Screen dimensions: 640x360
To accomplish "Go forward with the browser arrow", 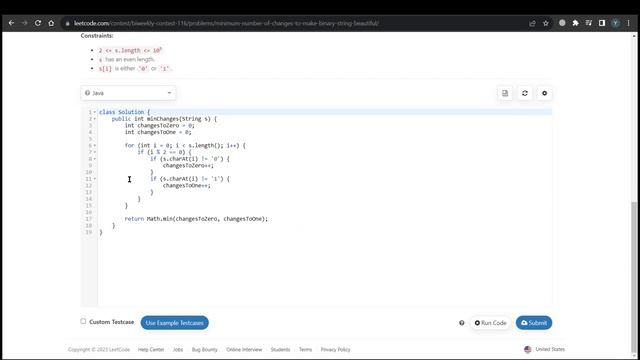I will click(x=24, y=23).
